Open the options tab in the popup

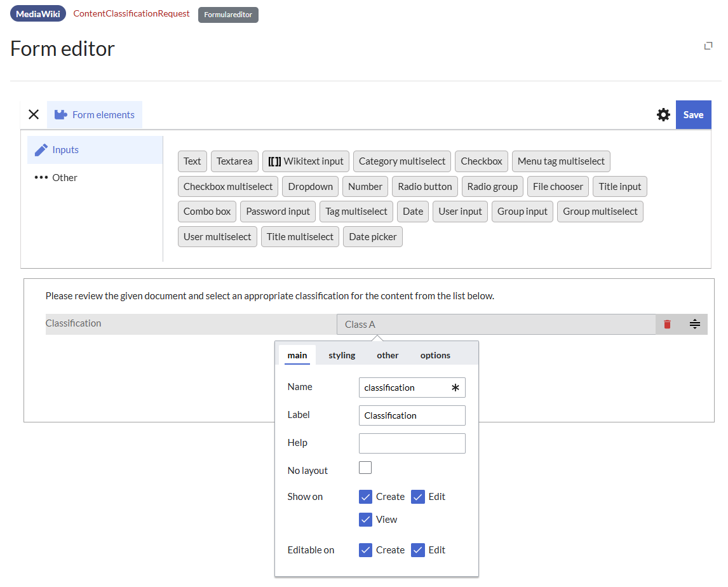pos(435,355)
